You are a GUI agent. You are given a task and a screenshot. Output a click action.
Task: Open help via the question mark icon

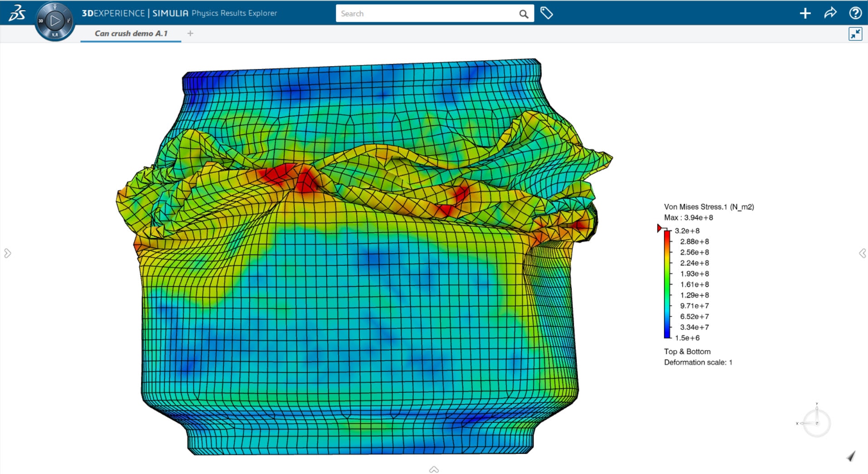pyautogui.click(x=856, y=13)
